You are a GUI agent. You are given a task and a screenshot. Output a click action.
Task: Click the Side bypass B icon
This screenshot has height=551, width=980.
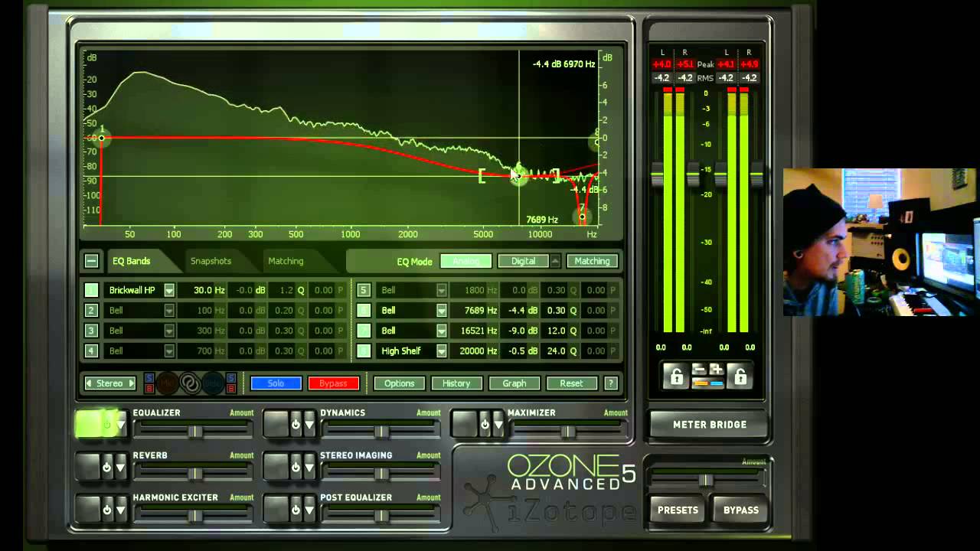[230, 388]
